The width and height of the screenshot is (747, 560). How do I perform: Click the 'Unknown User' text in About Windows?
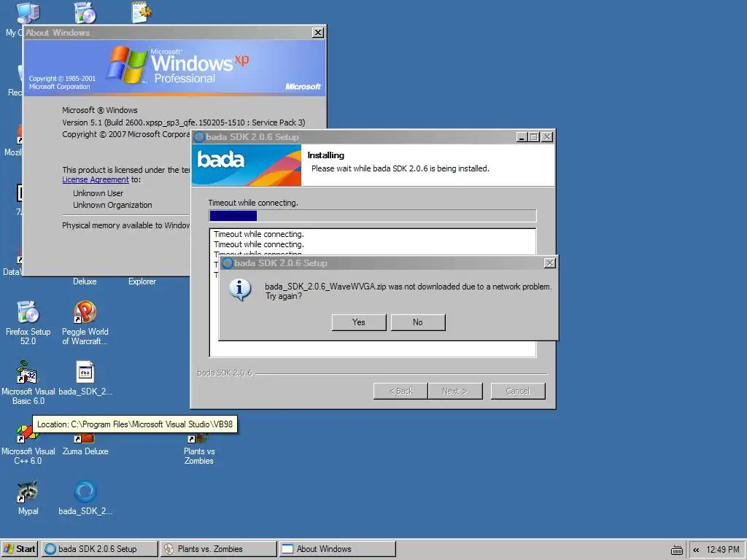point(98,193)
